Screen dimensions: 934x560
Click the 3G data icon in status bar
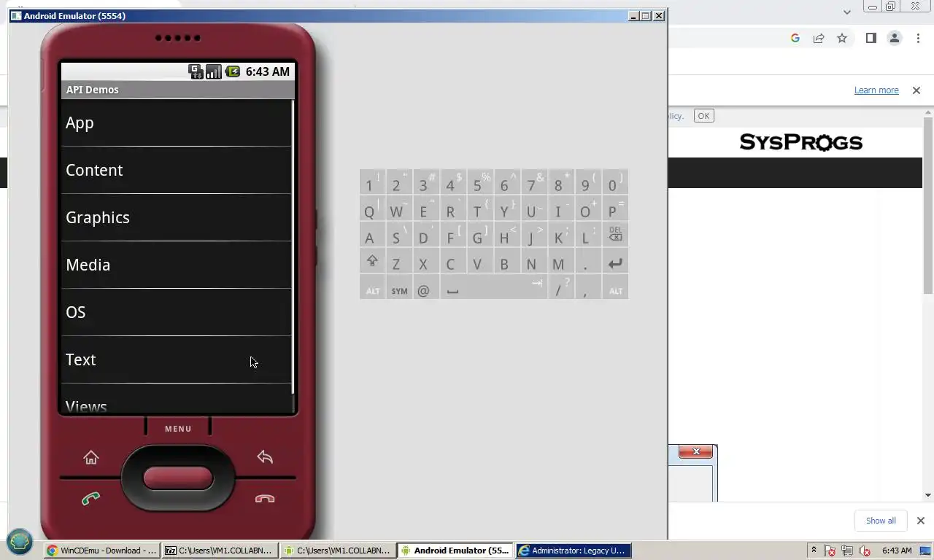(x=196, y=71)
